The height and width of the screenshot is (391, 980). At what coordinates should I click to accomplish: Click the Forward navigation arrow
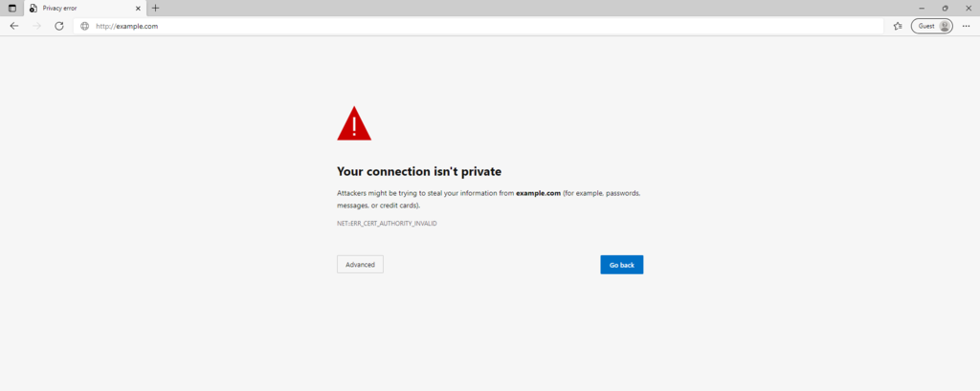pyautogui.click(x=36, y=26)
